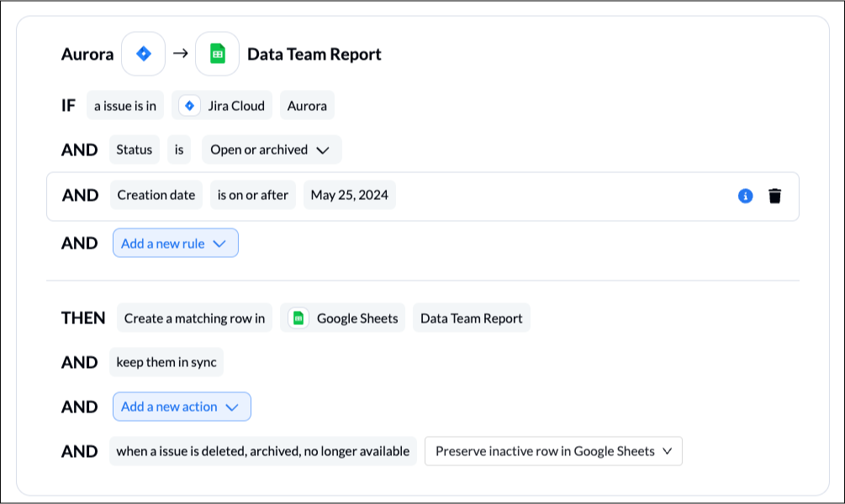Expand the Add a new rule dropdown
This screenshot has height=504, width=845.
176,243
